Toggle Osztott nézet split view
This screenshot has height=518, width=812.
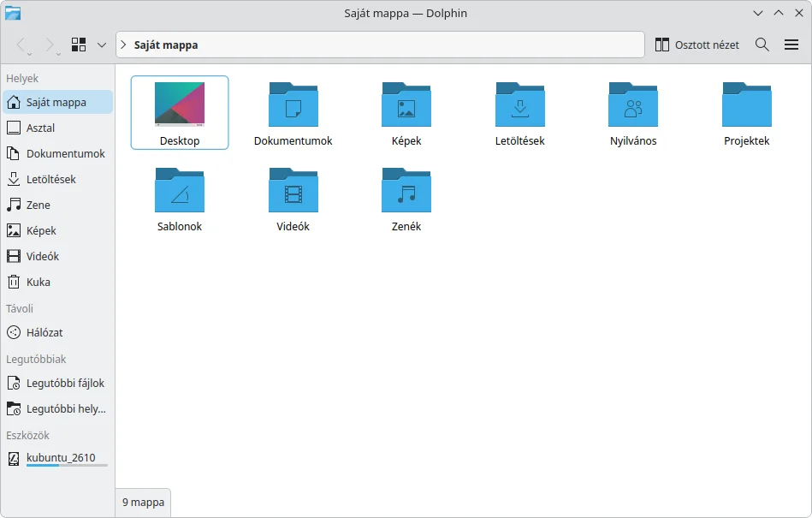[696, 45]
